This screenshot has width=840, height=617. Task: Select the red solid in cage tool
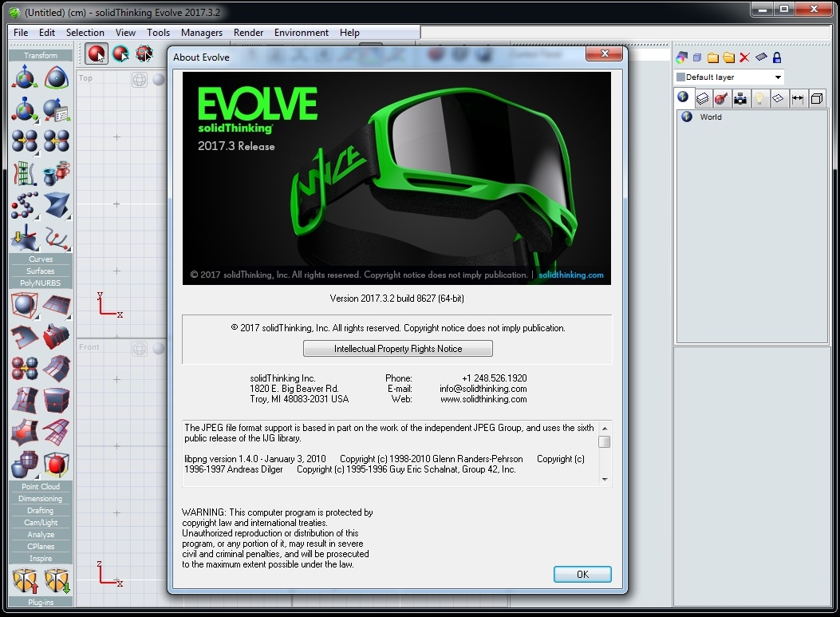[57, 465]
